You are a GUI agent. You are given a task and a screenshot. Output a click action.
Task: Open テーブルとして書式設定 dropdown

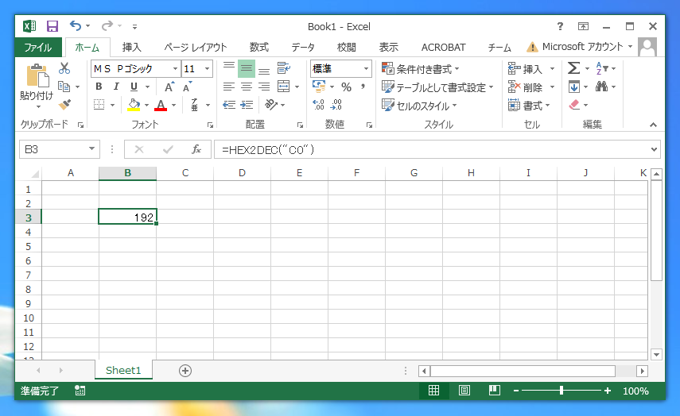(x=438, y=87)
